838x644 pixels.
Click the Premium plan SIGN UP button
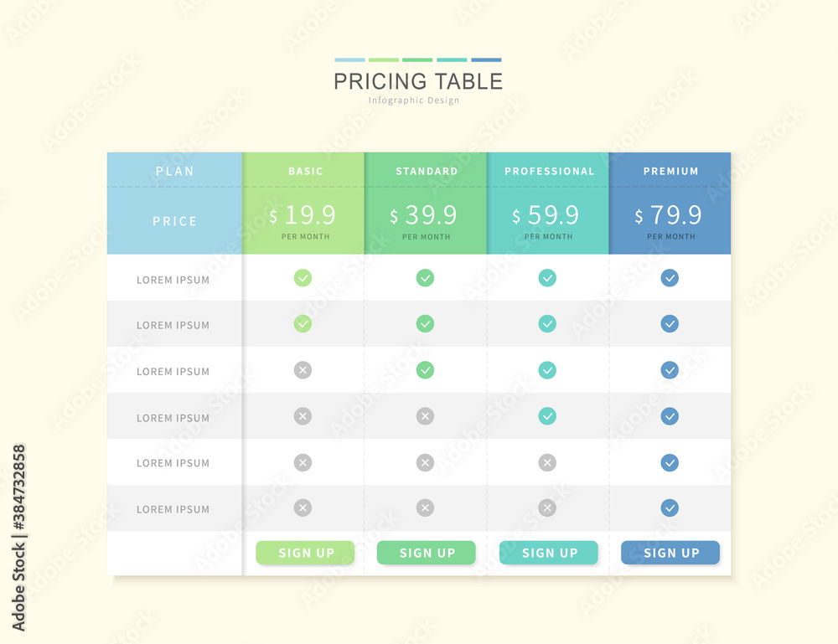pyautogui.click(x=670, y=553)
